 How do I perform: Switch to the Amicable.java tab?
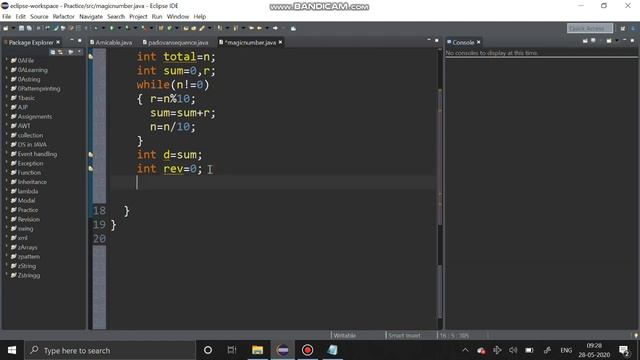(111, 42)
